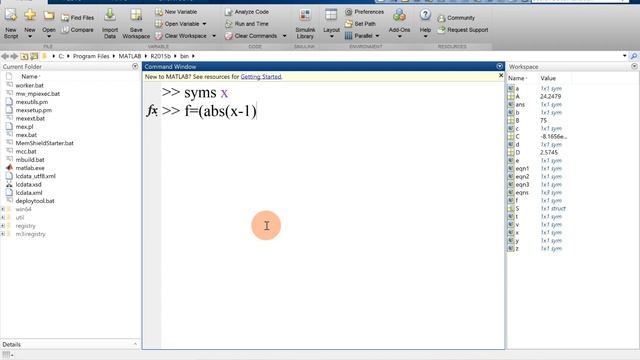Click the Help question mark icon

[x=425, y=15]
